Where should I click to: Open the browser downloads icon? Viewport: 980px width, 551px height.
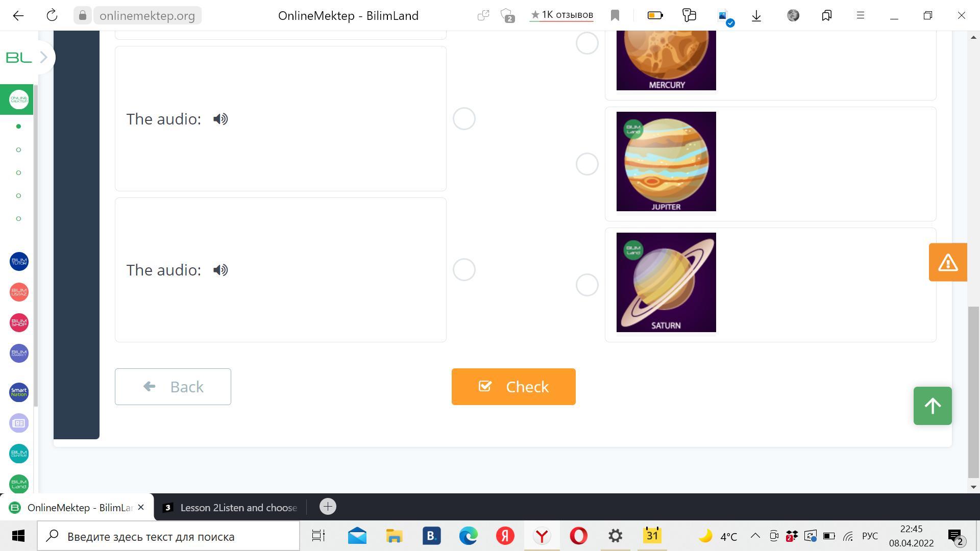click(756, 16)
